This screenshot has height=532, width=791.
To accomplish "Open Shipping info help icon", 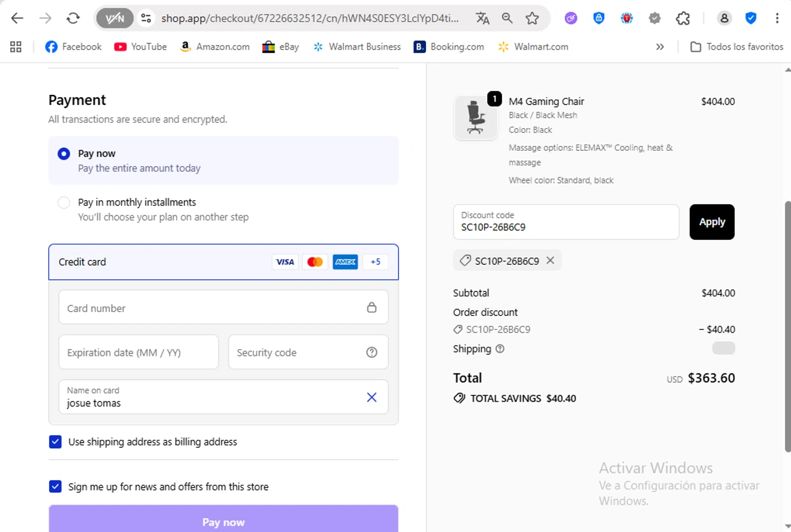I will pos(500,349).
